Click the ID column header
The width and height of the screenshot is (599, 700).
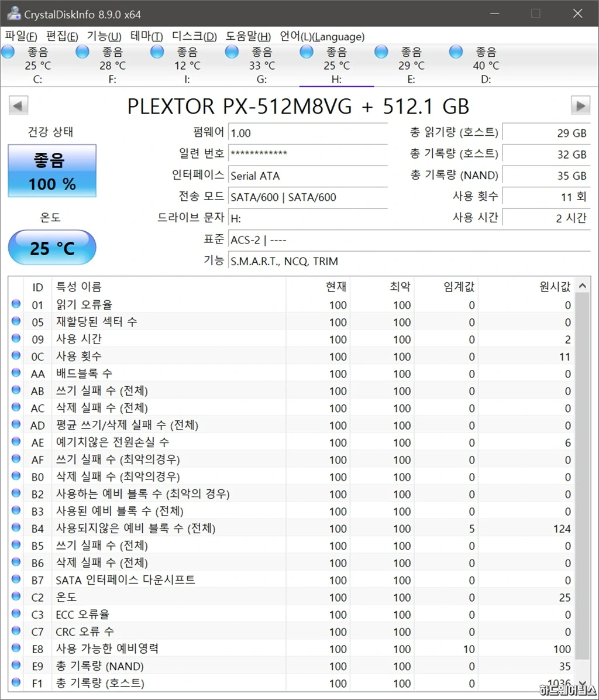37,287
